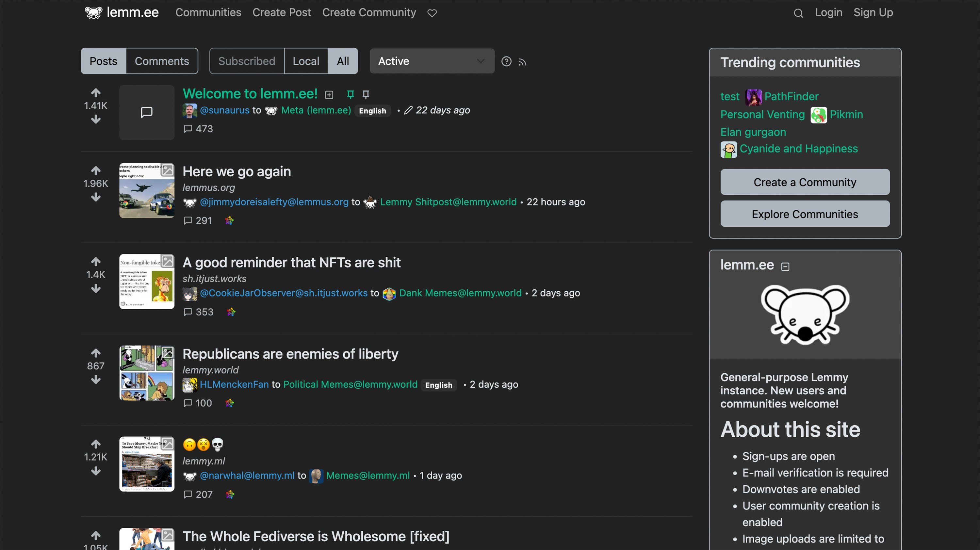This screenshot has height=550, width=980.
Task: Switch listing to All
Action: [343, 61]
